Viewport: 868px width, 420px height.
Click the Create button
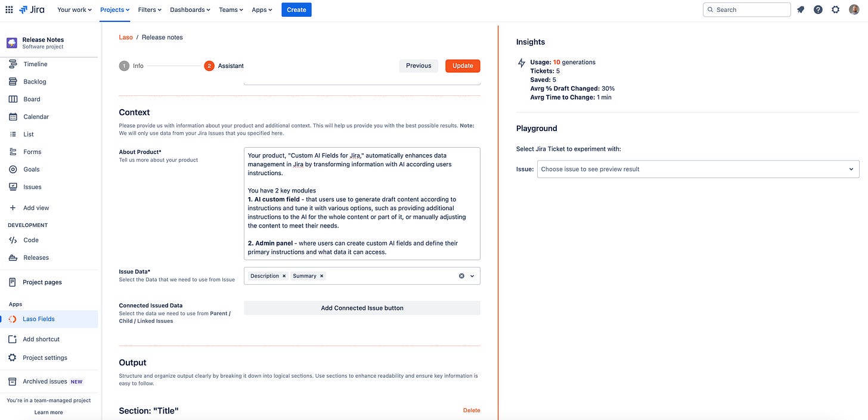pos(296,10)
